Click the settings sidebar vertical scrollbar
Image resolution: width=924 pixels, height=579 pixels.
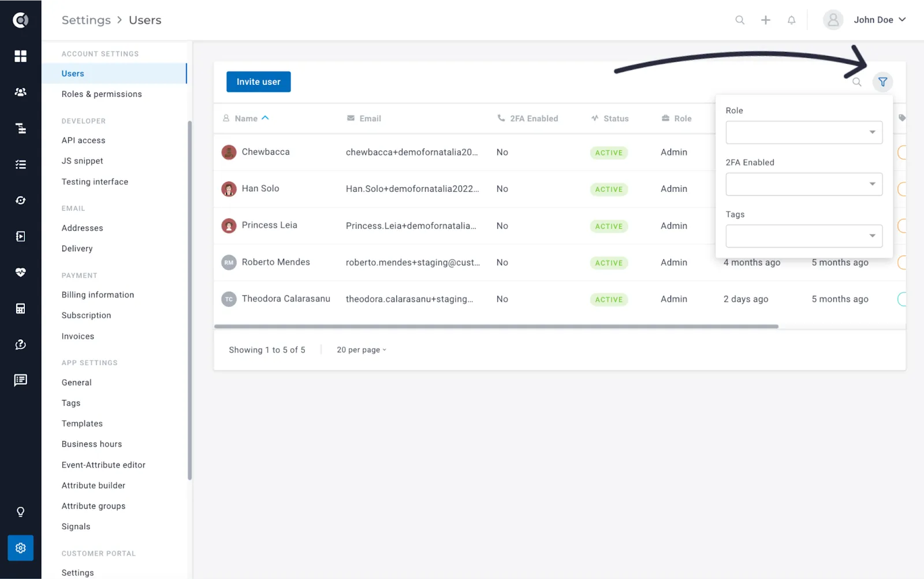pyautogui.click(x=189, y=300)
